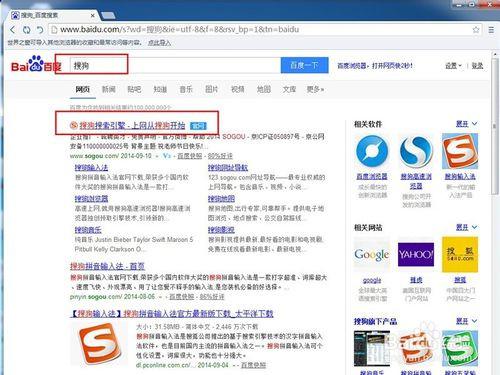The height and width of the screenshot is (375, 500).
Task: Bookmark page with the star icon
Action: [476, 30]
